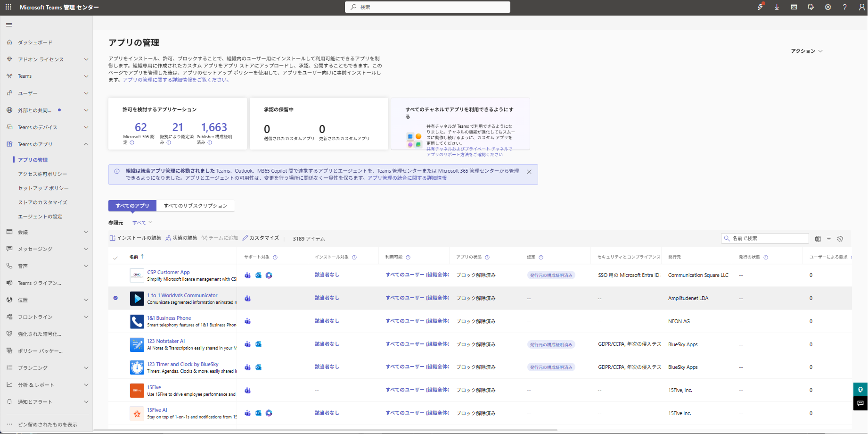Image resolution: width=868 pixels, height=434 pixels.
Task: Deselect the 1-to-1 Worldvds Communicator row checkmark
Action: tap(115, 298)
